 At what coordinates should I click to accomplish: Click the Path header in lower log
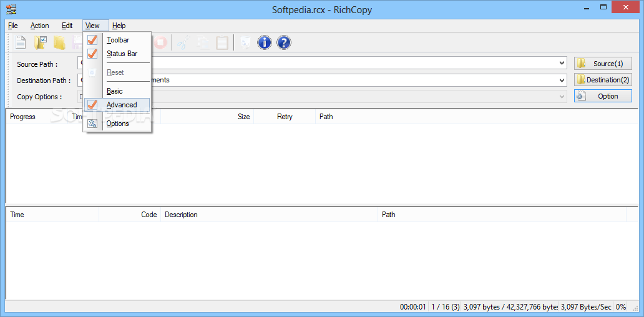[502, 215]
